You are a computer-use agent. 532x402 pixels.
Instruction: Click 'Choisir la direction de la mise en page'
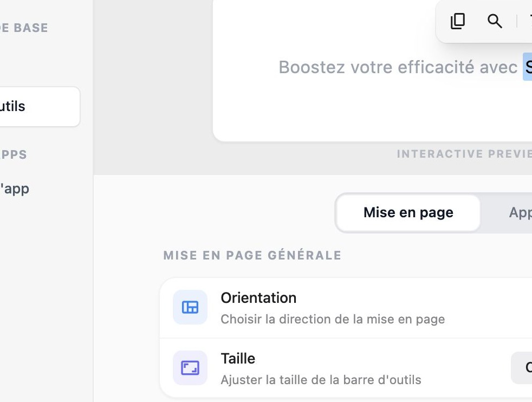click(x=333, y=319)
